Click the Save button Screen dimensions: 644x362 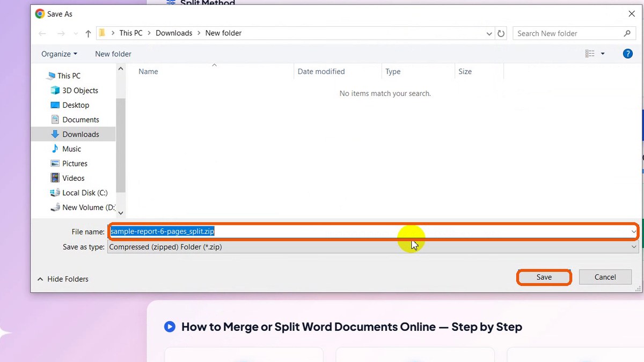pyautogui.click(x=544, y=277)
